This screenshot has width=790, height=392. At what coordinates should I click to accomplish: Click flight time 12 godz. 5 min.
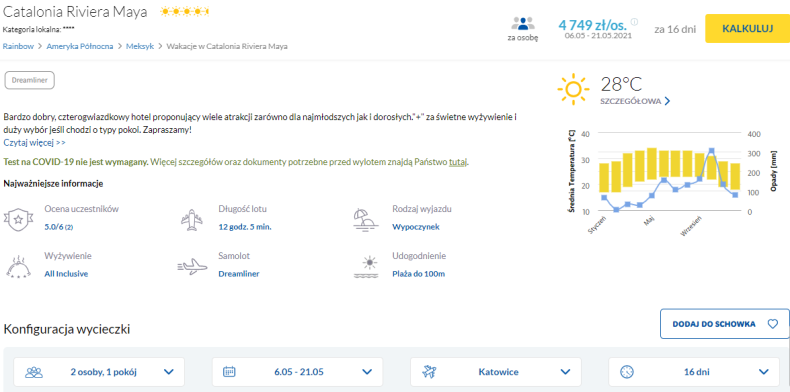click(245, 227)
